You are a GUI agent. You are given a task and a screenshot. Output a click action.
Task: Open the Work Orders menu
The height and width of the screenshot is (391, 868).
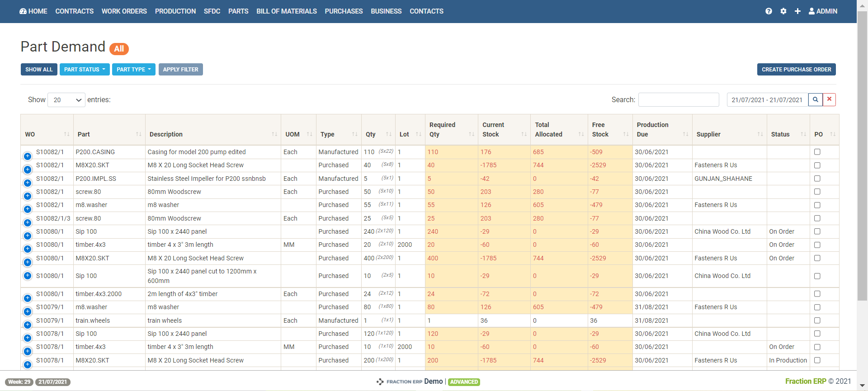(124, 11)
